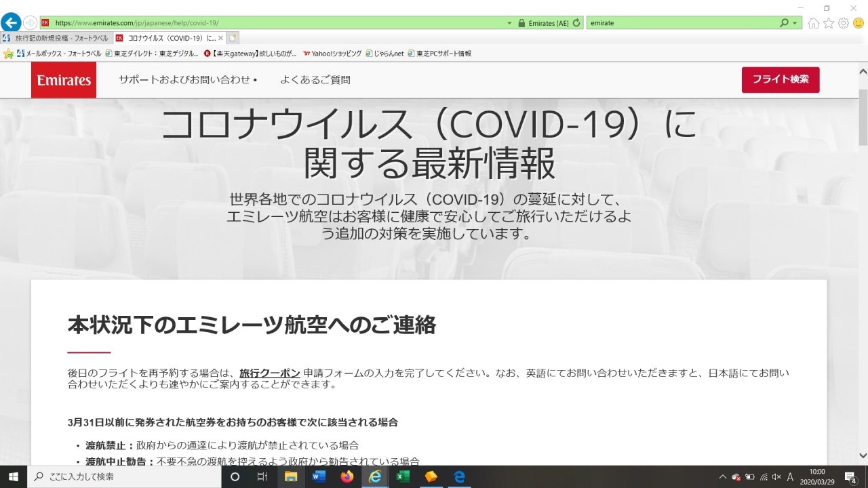Open the Emirates logo home link
Viewport: 868px width, 488px height.
tap(64, 80)
